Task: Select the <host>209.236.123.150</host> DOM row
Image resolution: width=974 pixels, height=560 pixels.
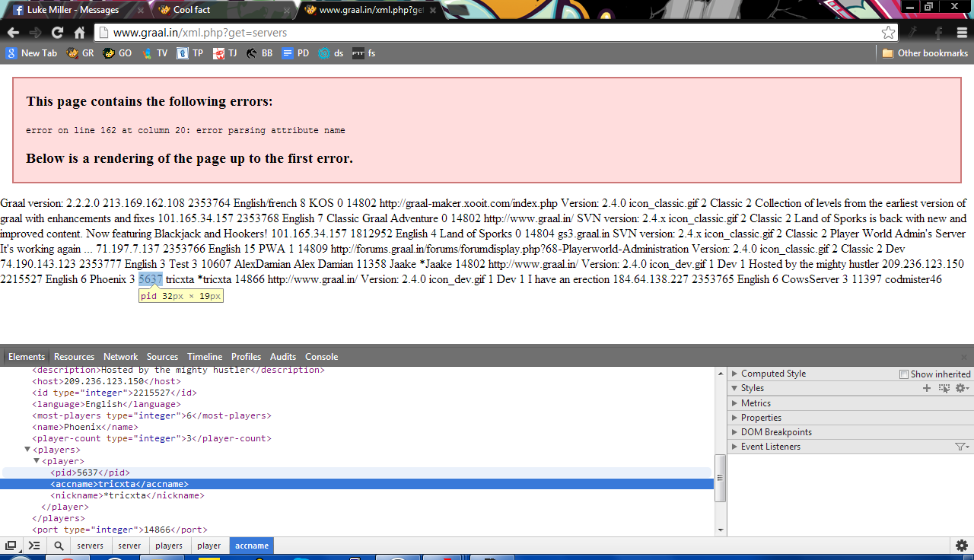Action: (x=358, y=381)
